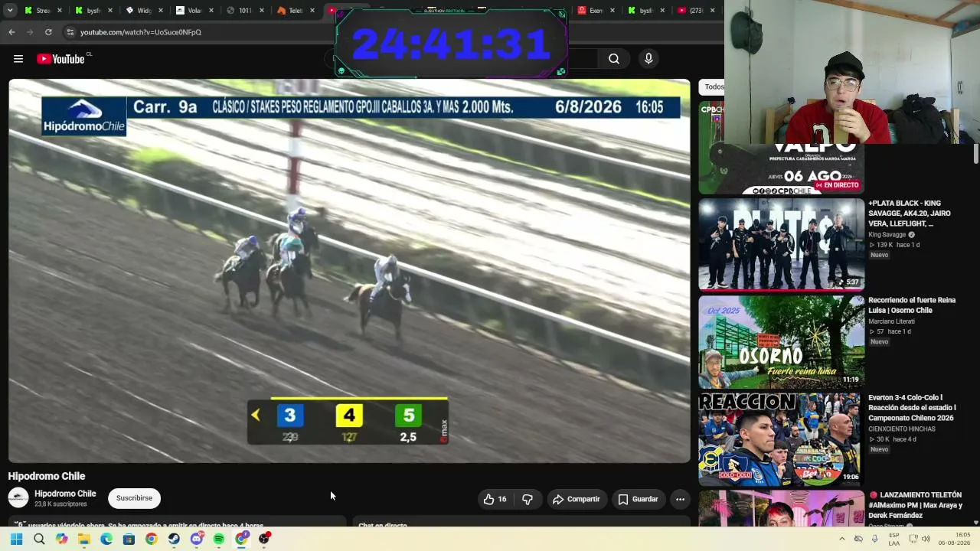Viewport: 980px width, 551px height.
Task: Open Discord from the taskbar
Action: coord(197,539)
